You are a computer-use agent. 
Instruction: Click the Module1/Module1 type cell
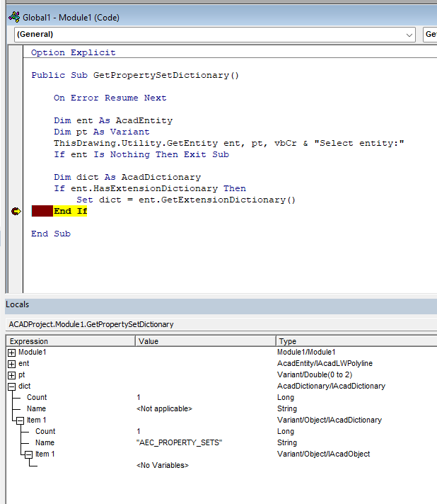[x=306, y=352]
